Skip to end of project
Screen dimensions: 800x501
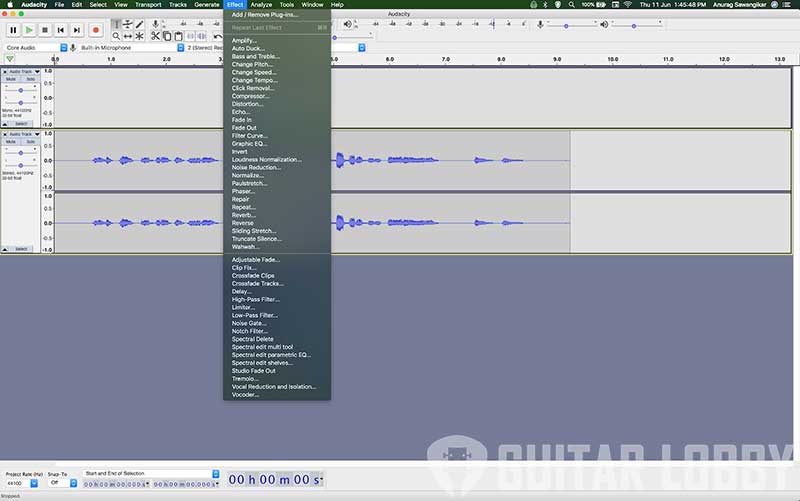pyautogui.click(x=77, y=30)
